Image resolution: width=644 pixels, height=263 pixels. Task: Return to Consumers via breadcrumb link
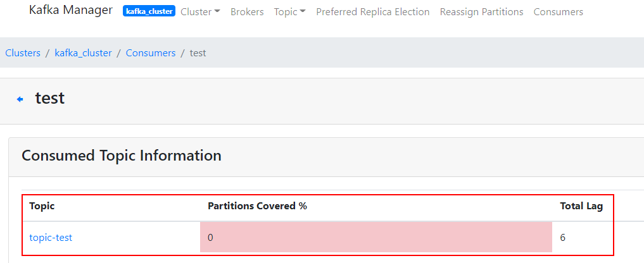click(x=151, y=53)
